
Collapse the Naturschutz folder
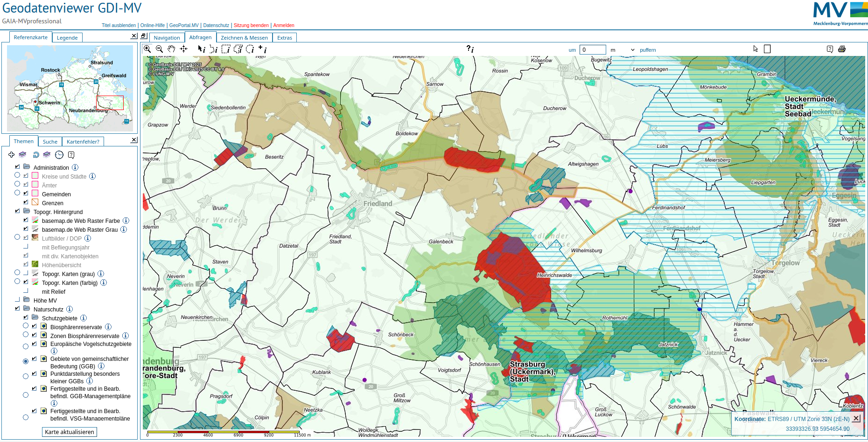click(27, 309)
